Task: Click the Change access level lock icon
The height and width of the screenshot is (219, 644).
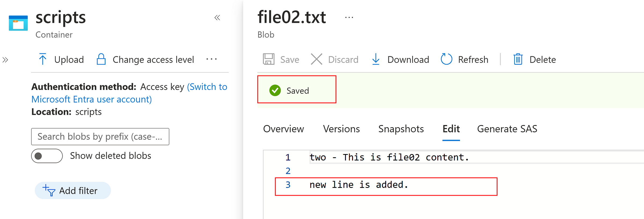Action: (101, 59)
